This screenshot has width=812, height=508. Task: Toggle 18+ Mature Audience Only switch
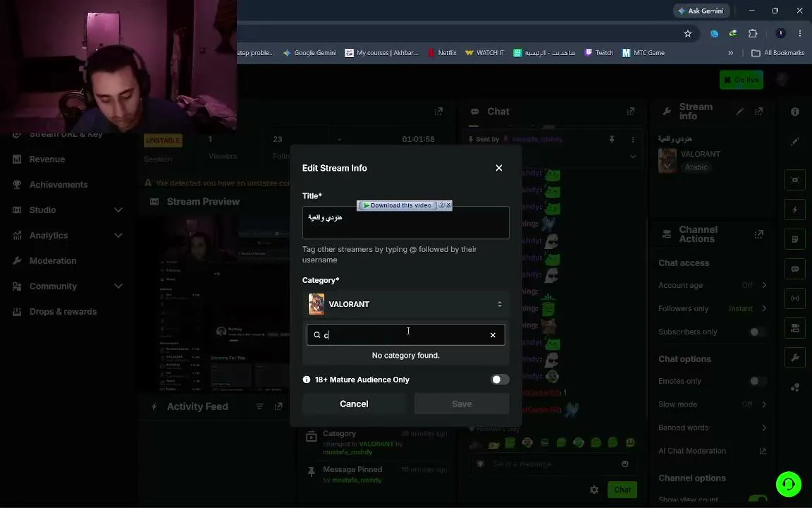(x=500, y=380)
